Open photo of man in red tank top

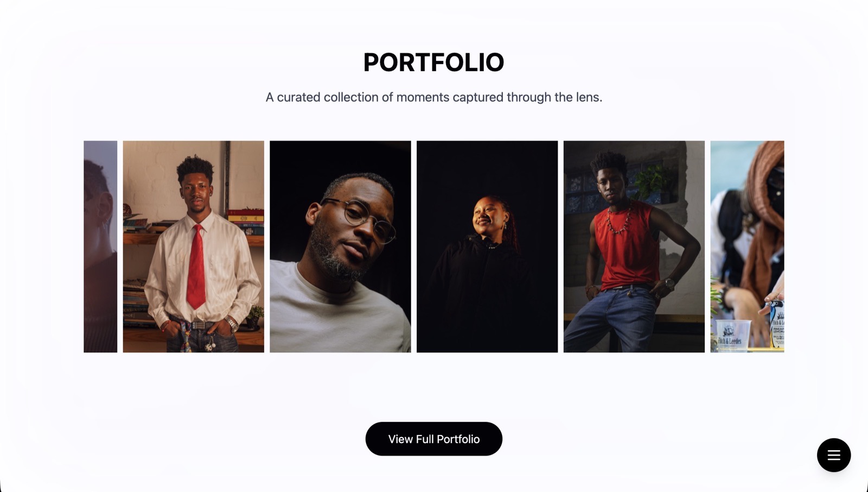click(634, 247)
